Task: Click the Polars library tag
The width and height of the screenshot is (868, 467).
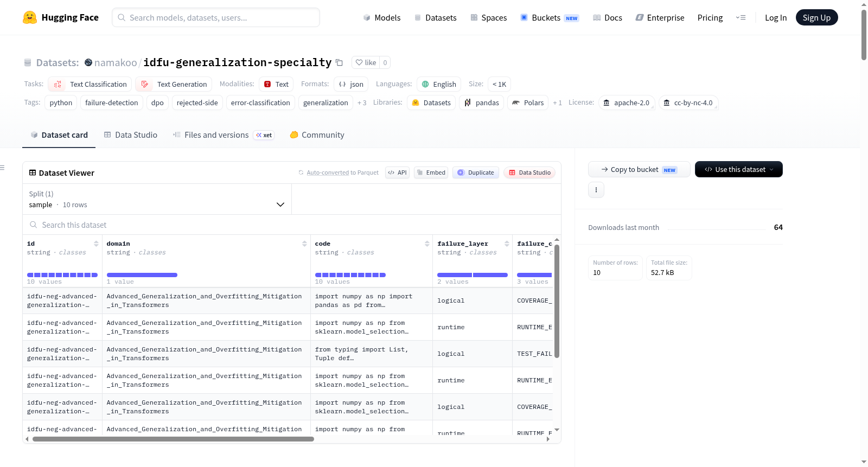Action: pyautogui.click(x=528, y=103)
